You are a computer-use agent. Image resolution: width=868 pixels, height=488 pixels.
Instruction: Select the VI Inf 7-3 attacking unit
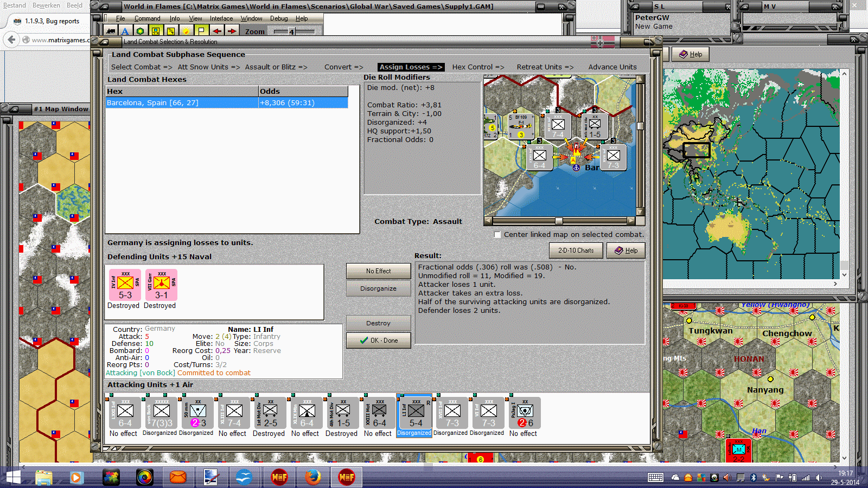(x=487, y=413)
